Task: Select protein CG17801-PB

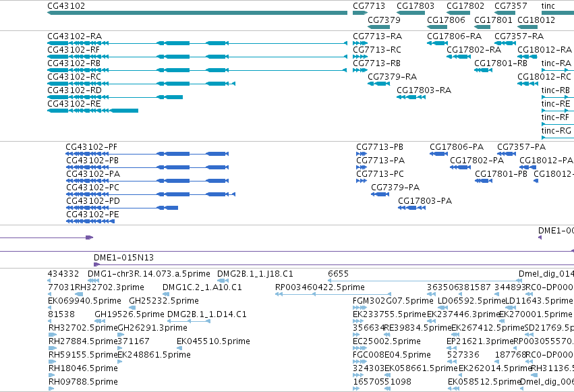Action: coord(484,181)
